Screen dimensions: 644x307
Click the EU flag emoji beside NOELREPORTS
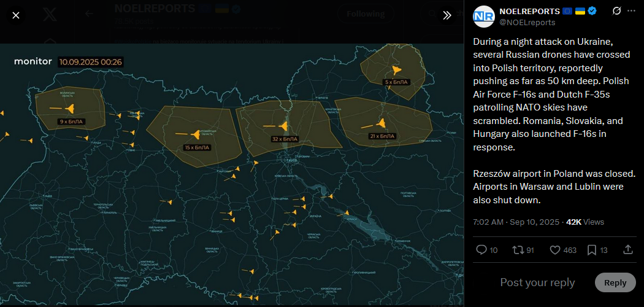point(567,11)
